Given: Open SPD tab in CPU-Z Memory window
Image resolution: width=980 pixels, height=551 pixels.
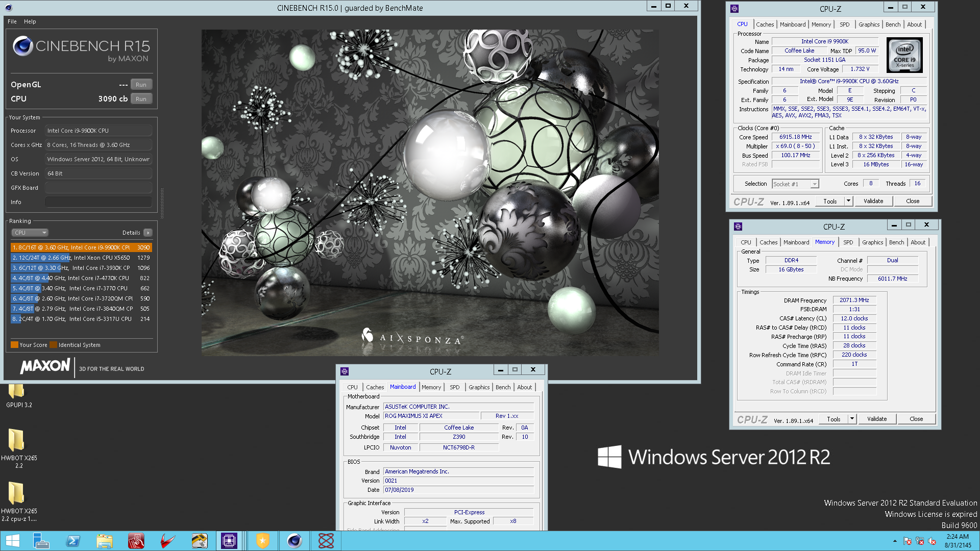Looking at the screenshot, I should tap(848, 242).
